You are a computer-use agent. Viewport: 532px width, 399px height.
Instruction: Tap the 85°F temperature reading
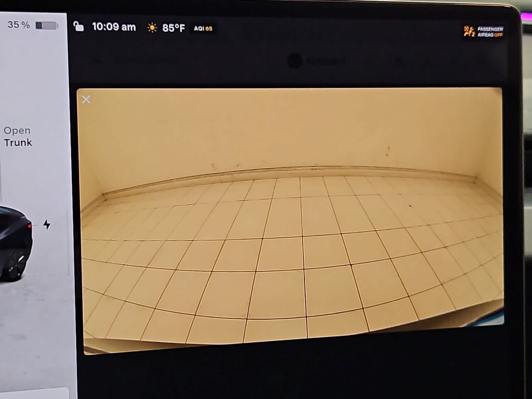(x=173, y=28)
